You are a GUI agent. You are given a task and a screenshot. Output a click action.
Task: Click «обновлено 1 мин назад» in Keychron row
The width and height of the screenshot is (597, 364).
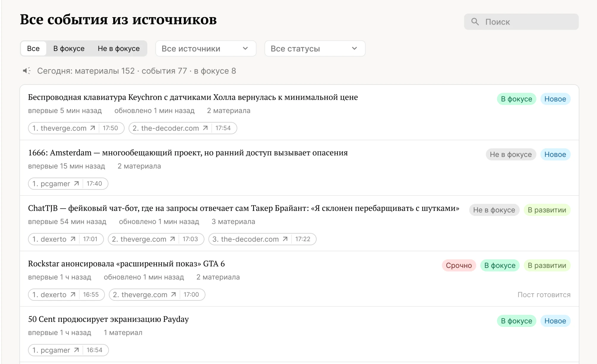(154, 111)
